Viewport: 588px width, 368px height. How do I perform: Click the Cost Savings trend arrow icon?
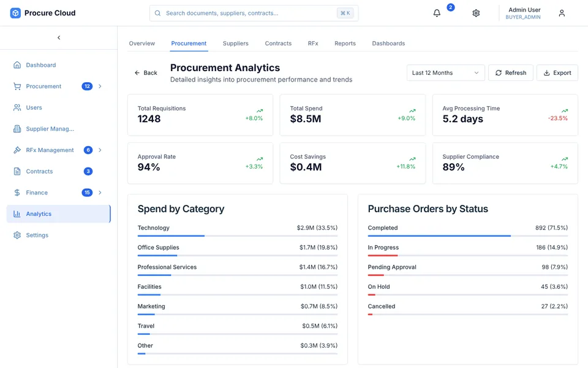(x=412, y=159)
